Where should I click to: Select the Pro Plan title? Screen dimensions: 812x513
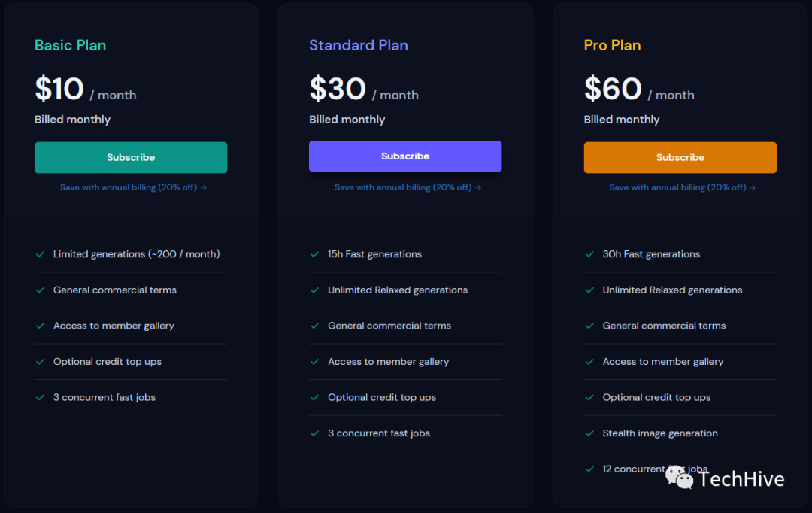[613, 45]
